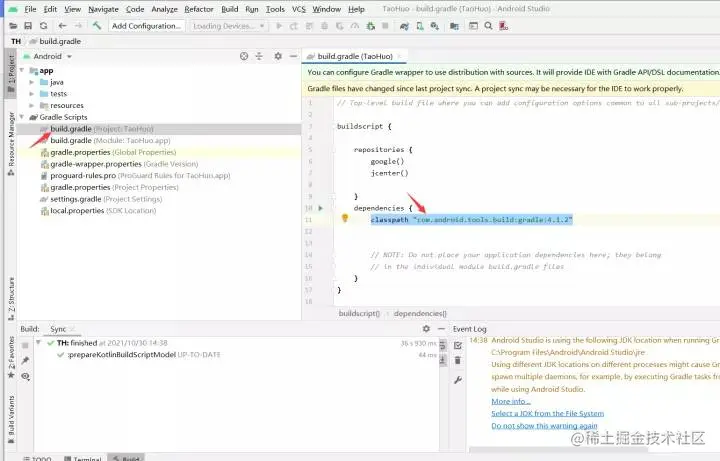Click buildscript breadcrumb in editor footer
Screen dimensions: 720x461
point(359,313)
